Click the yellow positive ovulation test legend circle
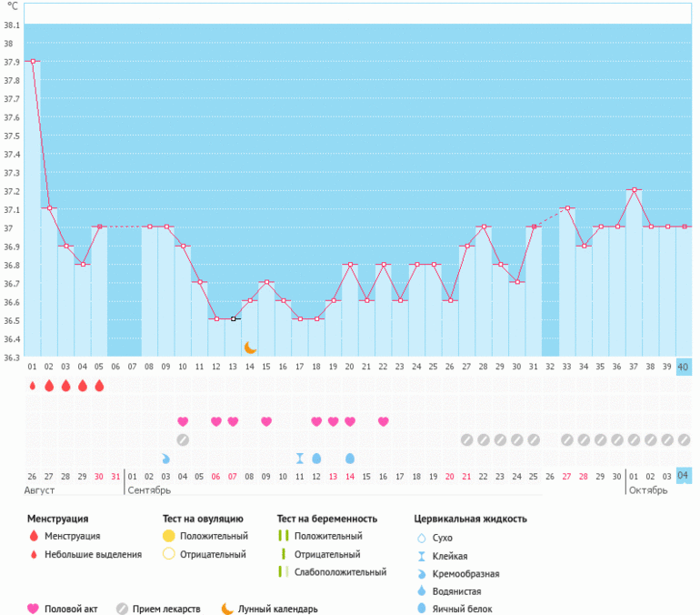The width and height of the screenshot is (700, 615). (x=169, y=536)
